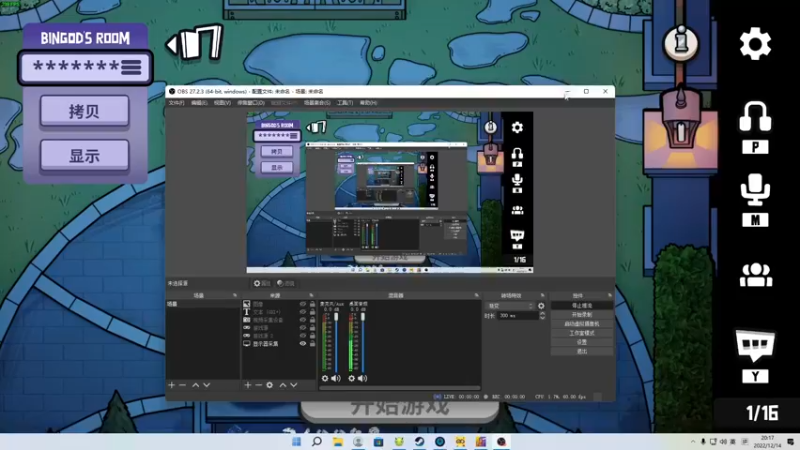Adjust the Mic/Aux volume slider

pos(336,342)
